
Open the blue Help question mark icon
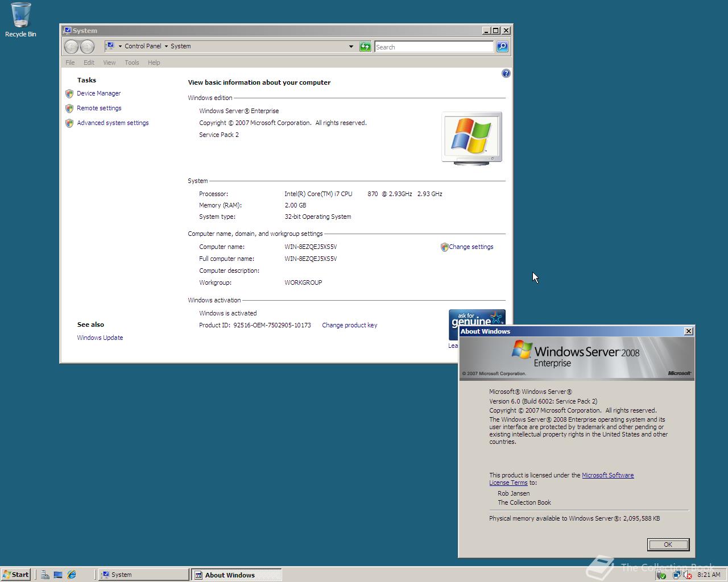pyautogui.click(x=506, y=73)
